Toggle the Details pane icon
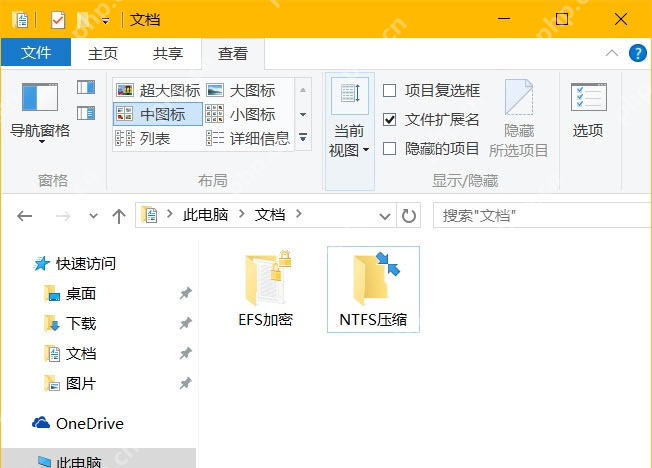The image size is (652, 468). click(86, 113)
